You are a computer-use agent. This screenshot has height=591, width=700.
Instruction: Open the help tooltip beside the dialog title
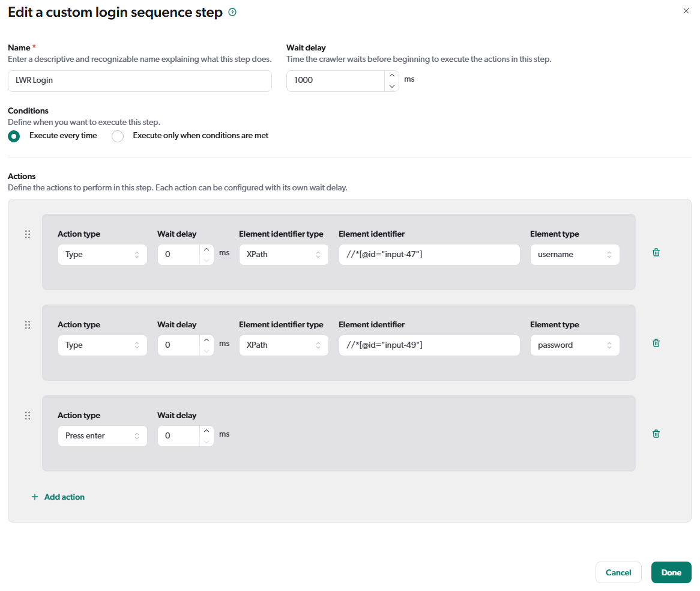click(232, 11)
